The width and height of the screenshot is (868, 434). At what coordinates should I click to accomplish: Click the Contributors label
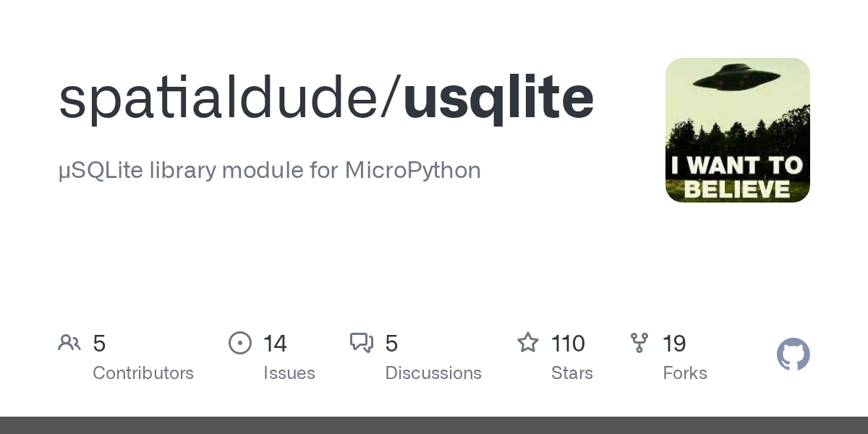pyautogui.click(x=143, y=373)
